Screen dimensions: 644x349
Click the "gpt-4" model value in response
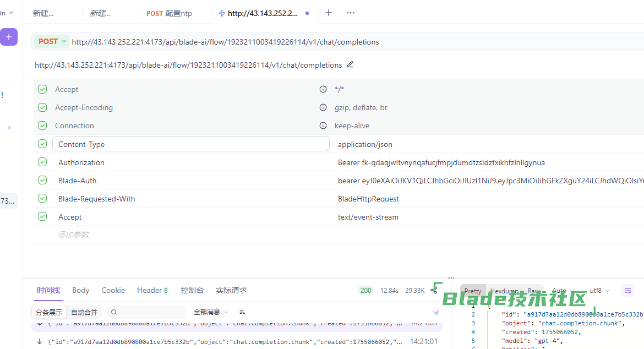(548, 341)
